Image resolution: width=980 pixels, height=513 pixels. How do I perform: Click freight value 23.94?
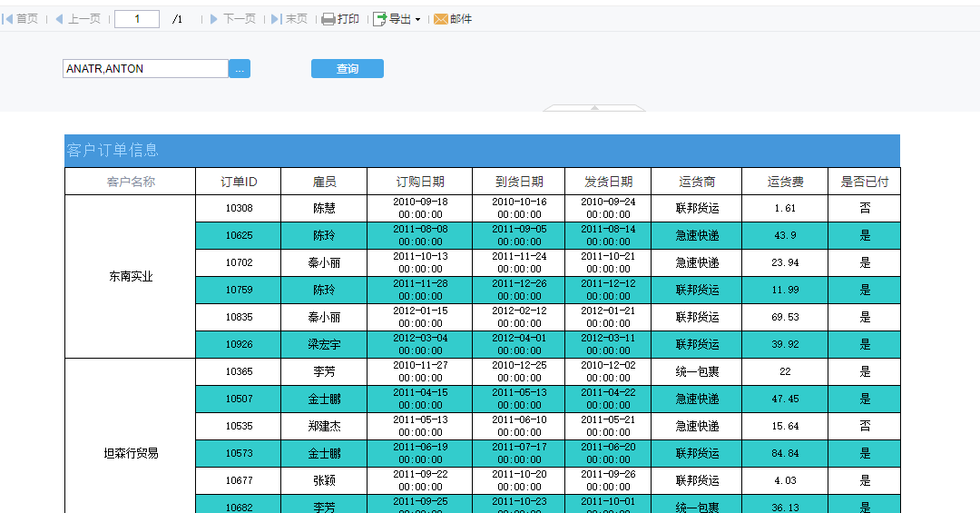(785, 262)
